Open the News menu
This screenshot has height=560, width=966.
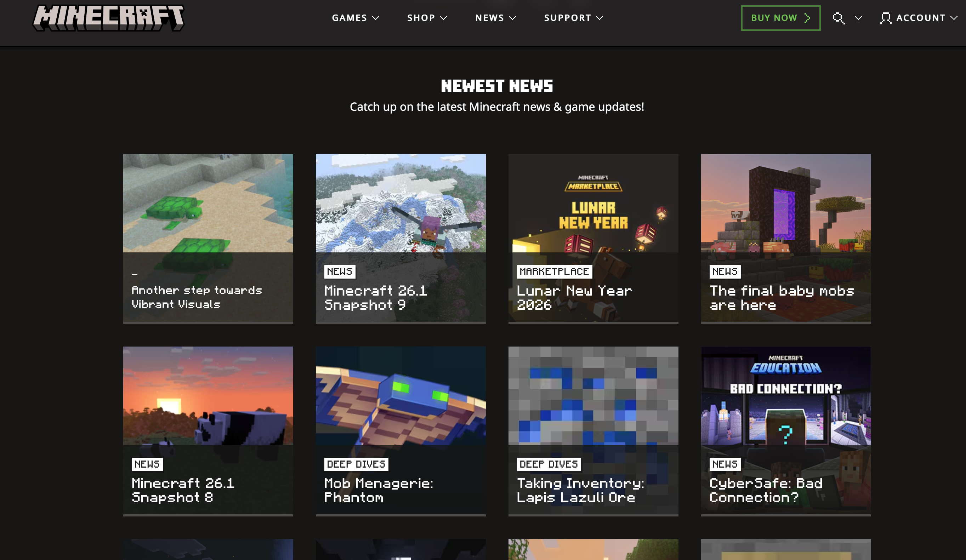pos(489,18)
